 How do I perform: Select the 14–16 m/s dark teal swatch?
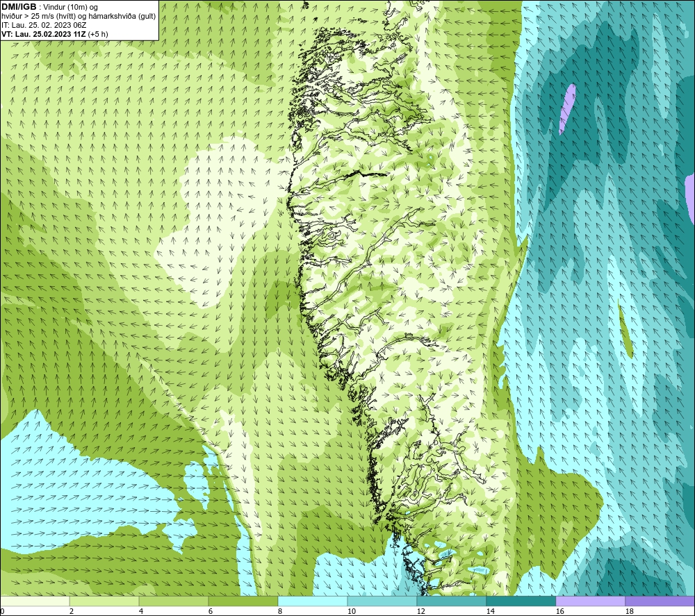(x=521, y=601)
